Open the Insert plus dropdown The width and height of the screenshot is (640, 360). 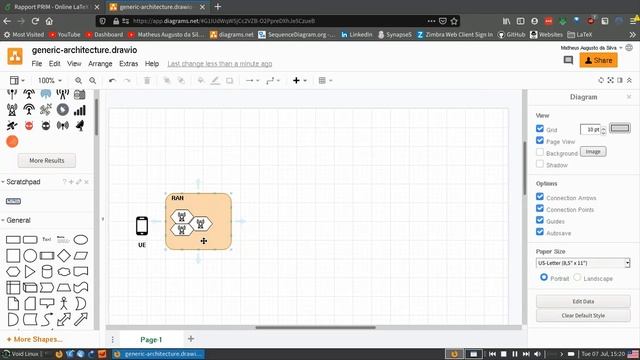[299, 81]
